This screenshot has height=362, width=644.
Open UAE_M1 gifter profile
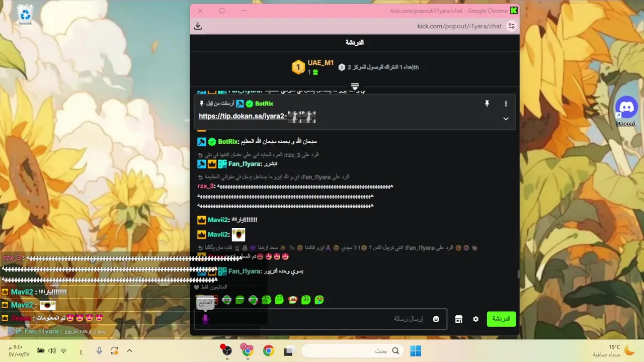(320, 63)
